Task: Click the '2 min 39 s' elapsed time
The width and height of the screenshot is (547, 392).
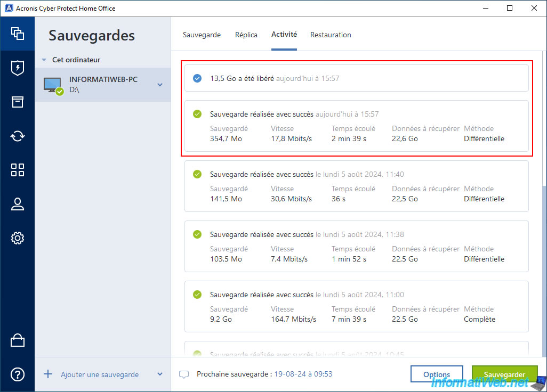Action: [349, 138]
